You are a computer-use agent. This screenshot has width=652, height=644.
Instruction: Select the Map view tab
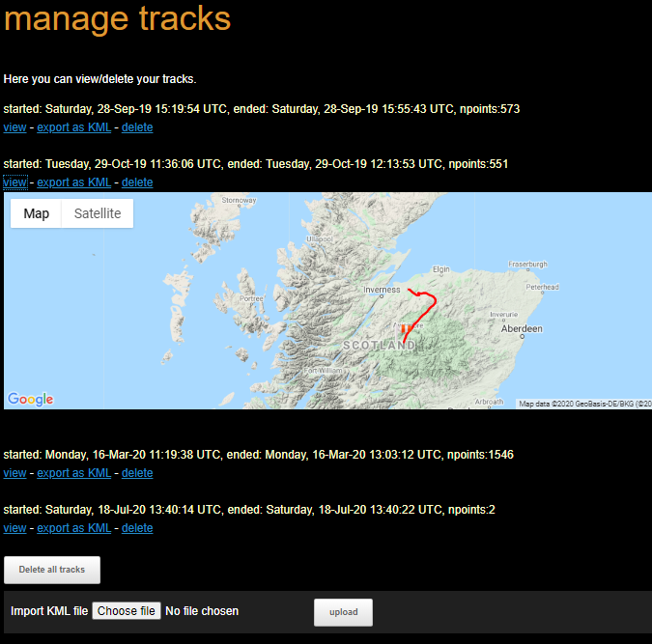coord(37,213)
